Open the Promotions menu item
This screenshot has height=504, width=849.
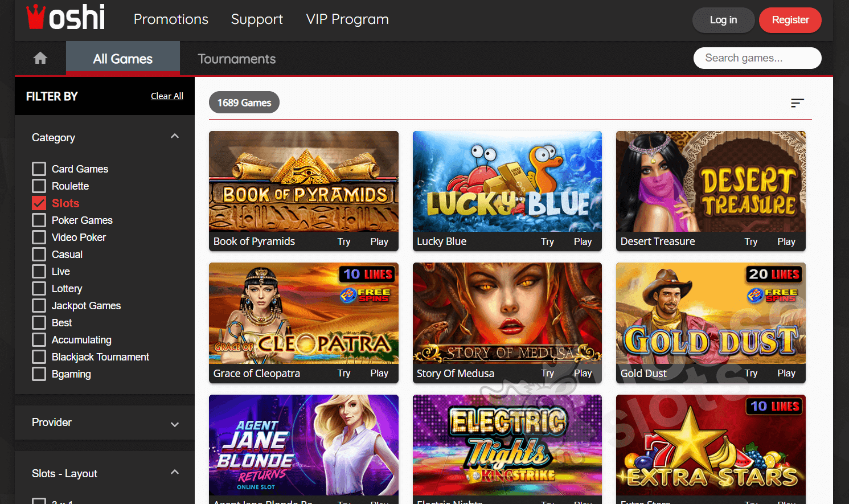point(171,19)
